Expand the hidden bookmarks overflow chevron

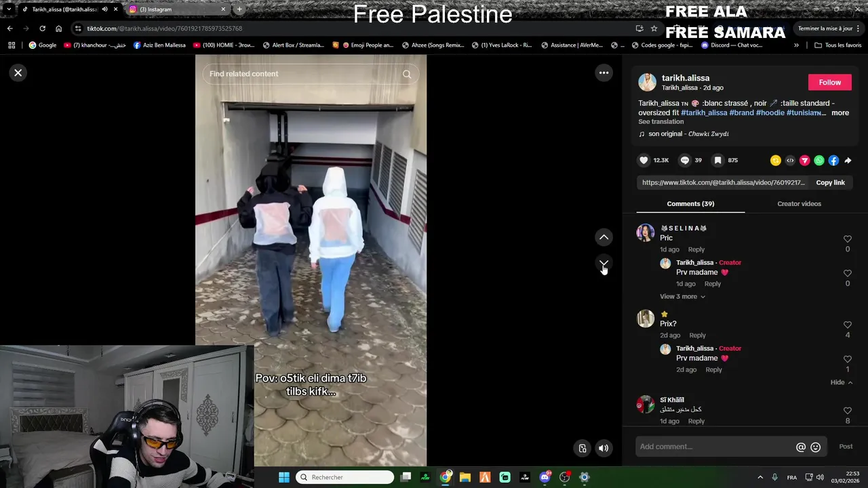(x=796, y=45)
